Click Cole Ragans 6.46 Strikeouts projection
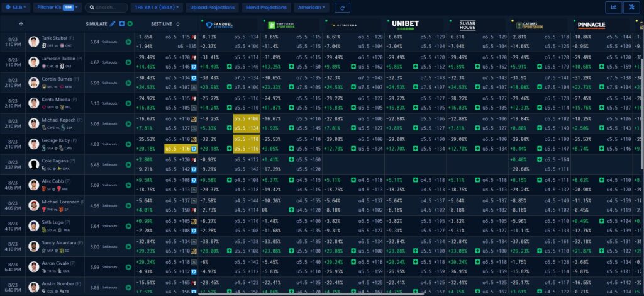The width and height of the screenshot is (644, 296). 105,164
